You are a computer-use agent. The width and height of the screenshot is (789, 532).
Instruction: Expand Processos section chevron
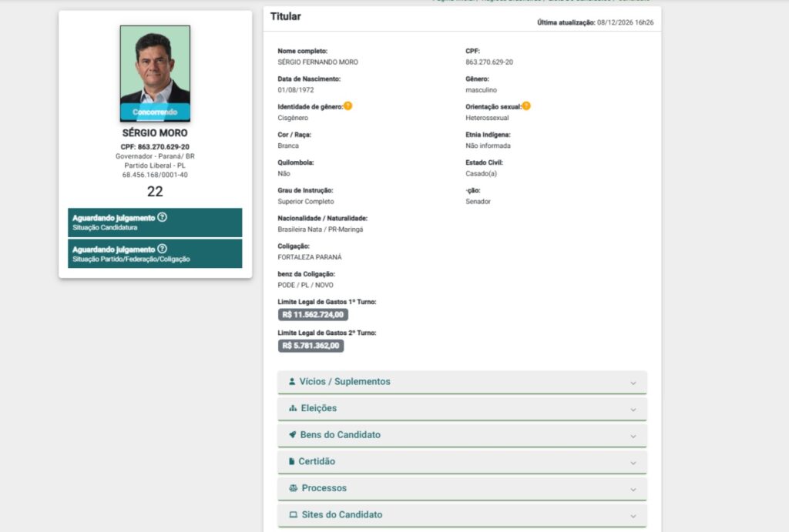pos(633,490)
